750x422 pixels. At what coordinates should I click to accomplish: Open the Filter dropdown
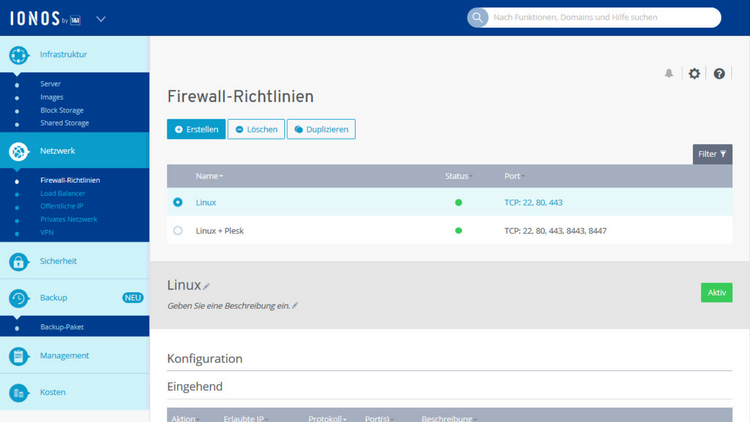coord(712,154)
